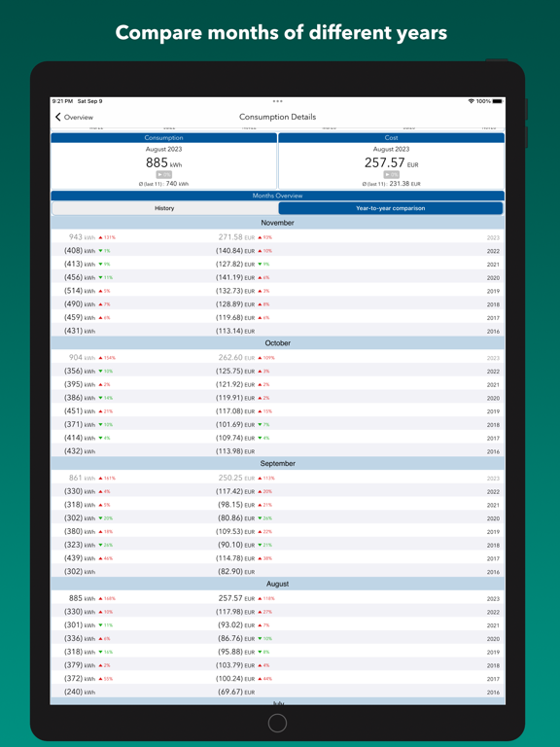Screen dimensions: 560x747
Task: Select the (514) kWh November entry
Action: [x=80, y=291]
